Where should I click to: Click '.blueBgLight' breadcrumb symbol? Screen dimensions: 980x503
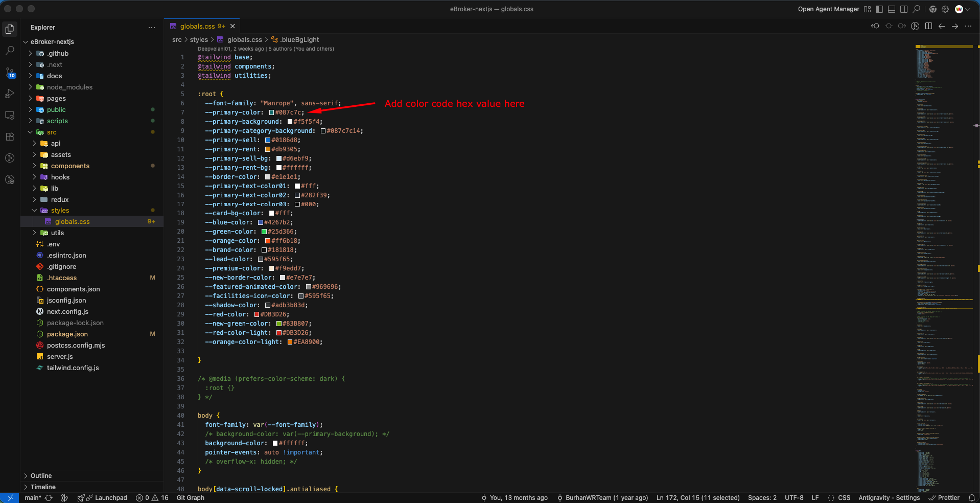[x=299, y=39]
